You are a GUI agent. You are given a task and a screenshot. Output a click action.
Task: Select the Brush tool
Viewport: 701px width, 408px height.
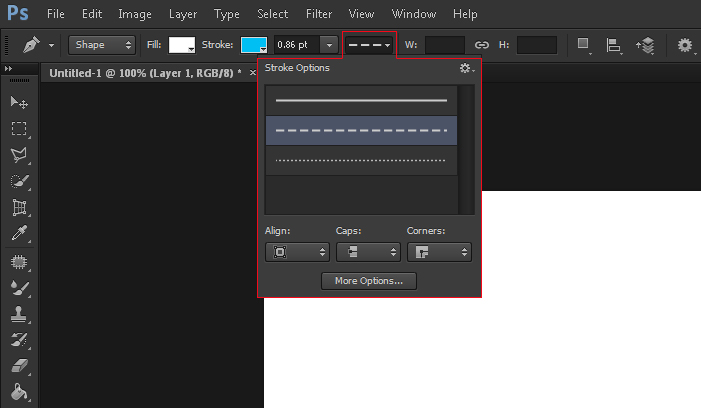[19, 288]
